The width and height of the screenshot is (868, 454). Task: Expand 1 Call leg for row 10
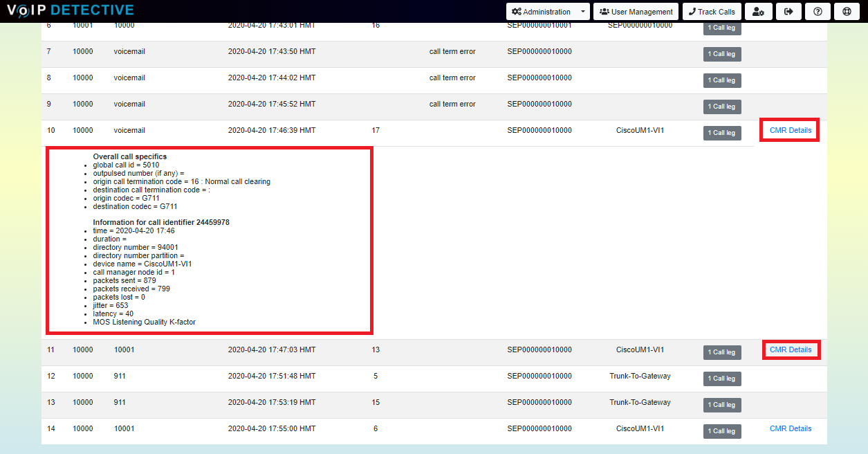pos(722,133)
